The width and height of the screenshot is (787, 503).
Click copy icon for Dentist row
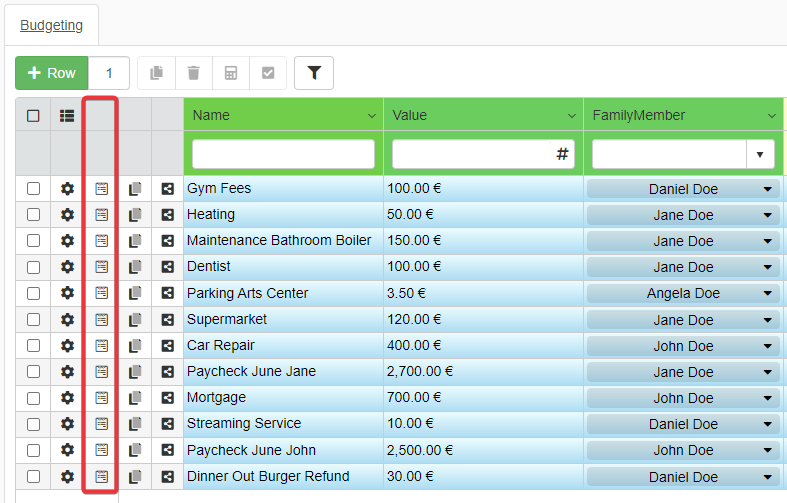click(x=135, y=267)
